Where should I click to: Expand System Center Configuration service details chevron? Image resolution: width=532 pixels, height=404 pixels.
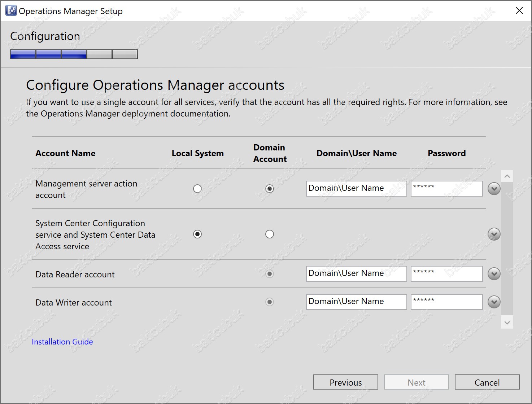pos(494,234)
